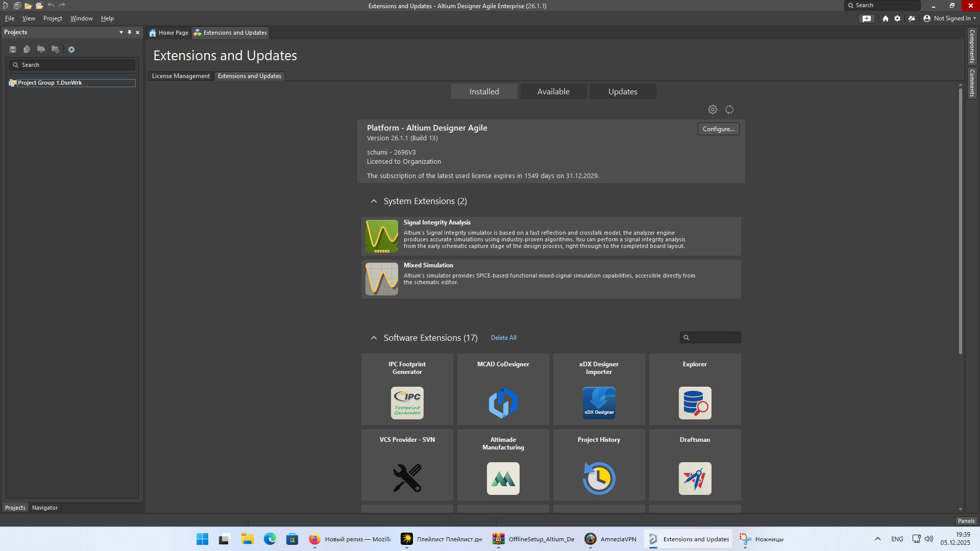Open the Projects panel dropdown arrow
The image size is (980, 551).
(x=121, y=32)
